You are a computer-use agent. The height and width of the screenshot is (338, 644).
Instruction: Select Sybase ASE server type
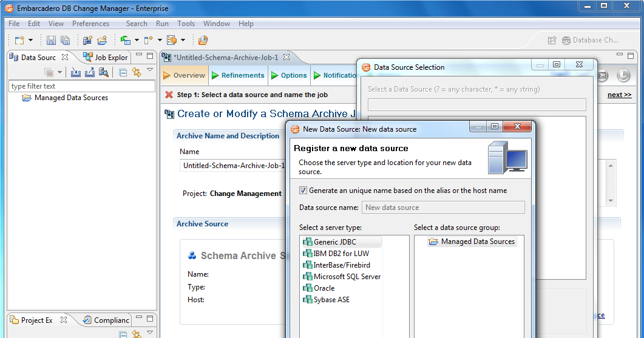[326, 299]
